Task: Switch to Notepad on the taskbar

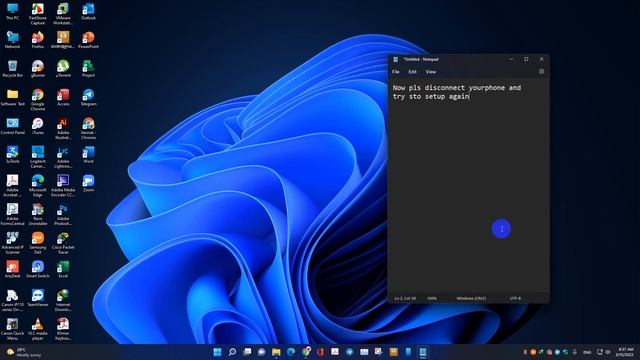Action: coord(423,352)
